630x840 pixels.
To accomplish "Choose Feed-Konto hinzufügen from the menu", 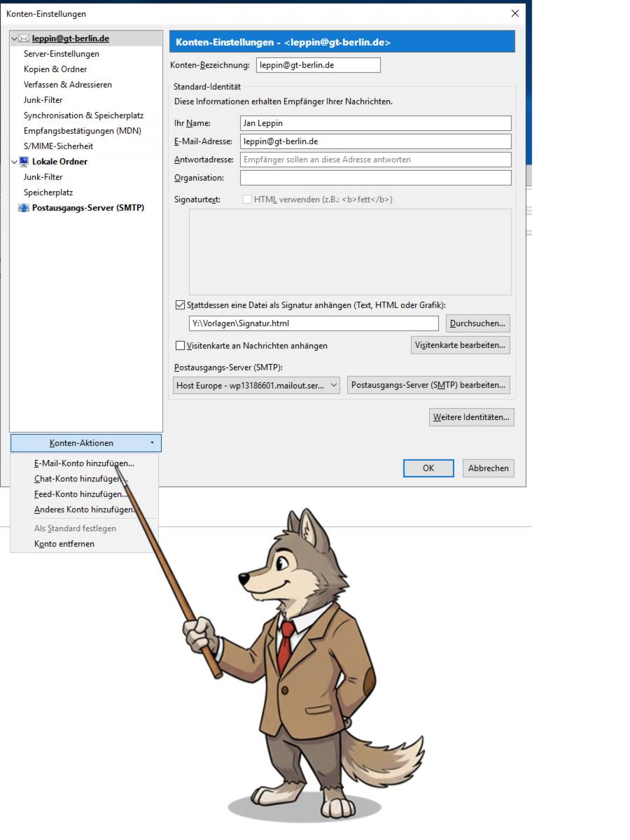I will [x=80, y=494].
